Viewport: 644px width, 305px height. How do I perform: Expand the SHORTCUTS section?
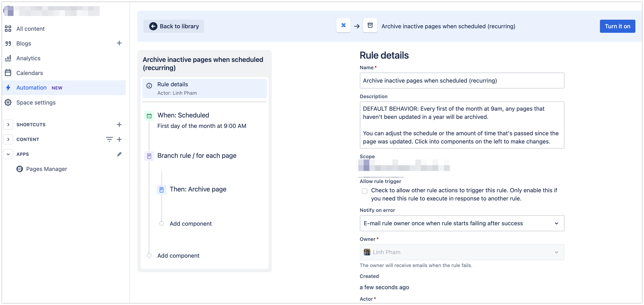click(x=8, y=124)
